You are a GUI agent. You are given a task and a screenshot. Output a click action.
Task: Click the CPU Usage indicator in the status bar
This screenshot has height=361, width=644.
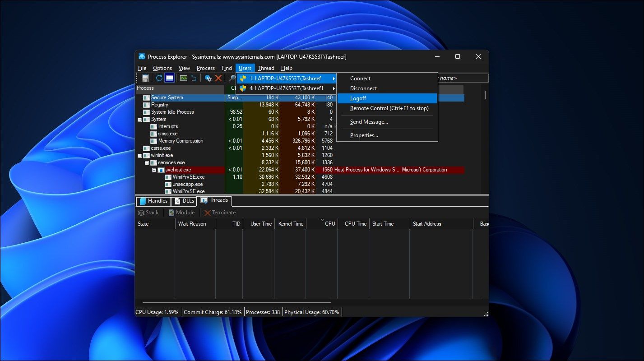click(x=157, y=312)
